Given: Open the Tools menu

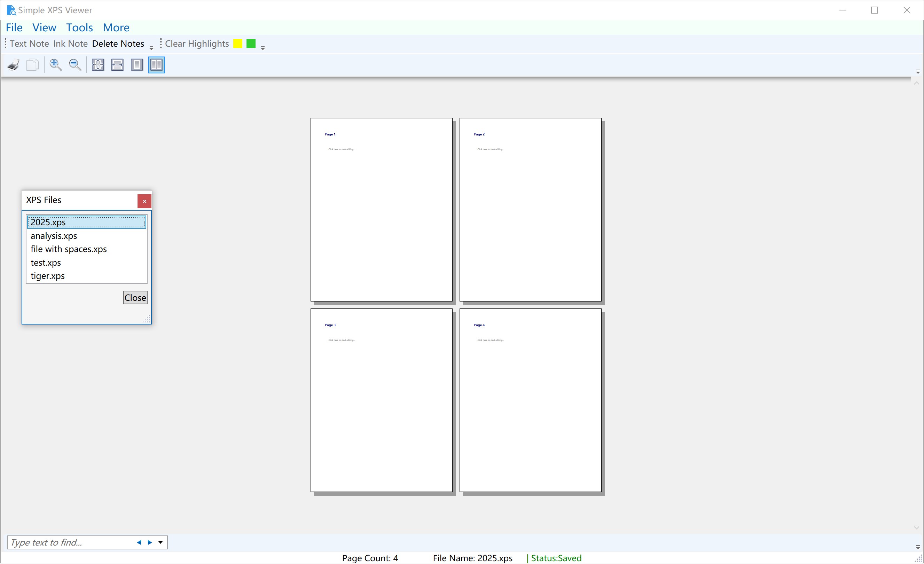Looking at the screenshot, I should pos(79,28).
